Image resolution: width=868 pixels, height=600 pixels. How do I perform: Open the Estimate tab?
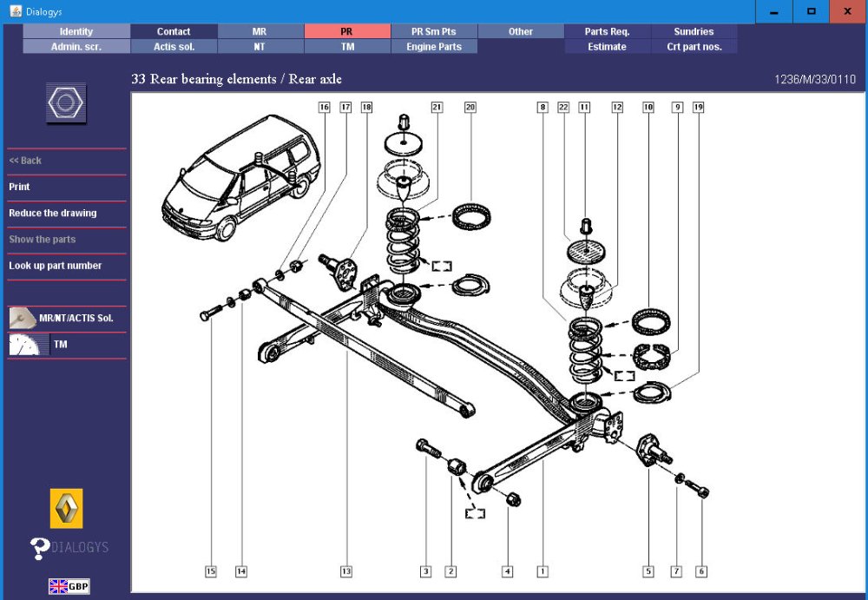[x=607, y=47]
